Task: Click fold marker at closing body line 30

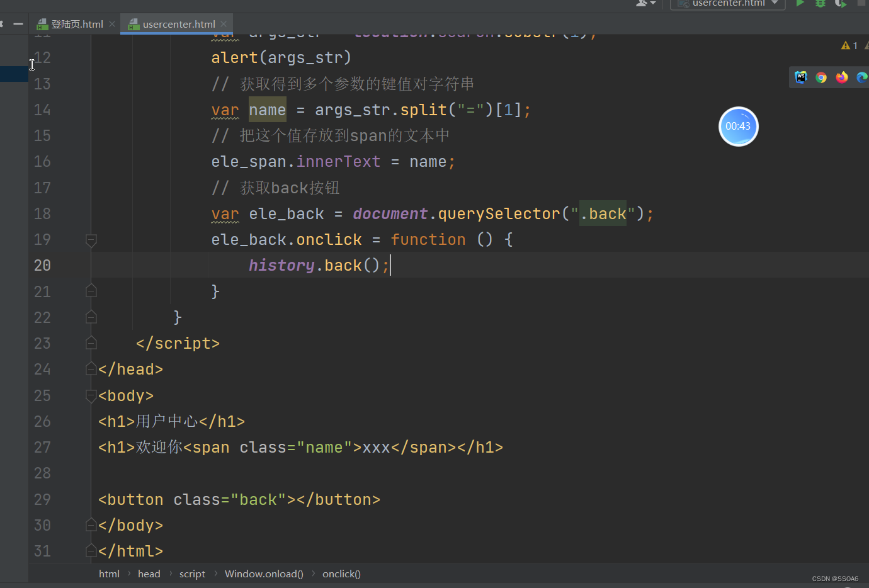Action: [x=91, y=525]
